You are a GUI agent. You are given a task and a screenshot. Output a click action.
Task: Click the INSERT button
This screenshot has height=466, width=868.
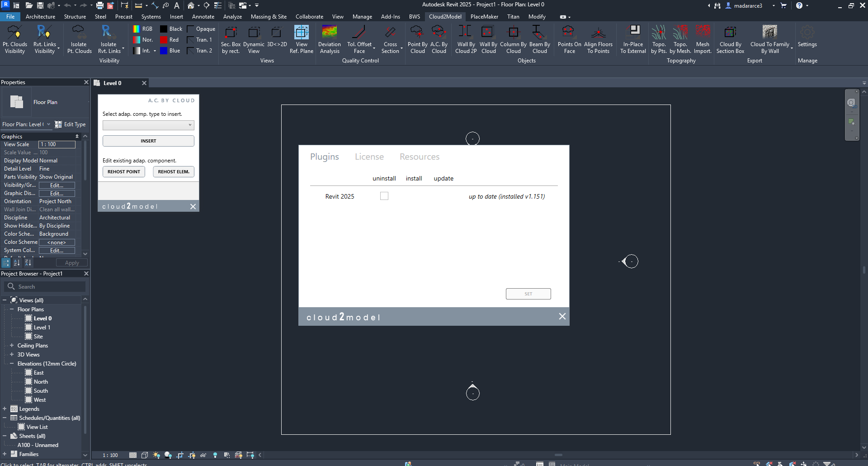[148, 141]
